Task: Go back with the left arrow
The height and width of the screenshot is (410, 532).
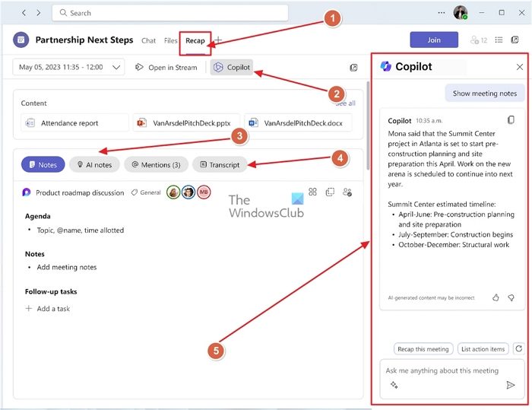Action: pos(24,13)
